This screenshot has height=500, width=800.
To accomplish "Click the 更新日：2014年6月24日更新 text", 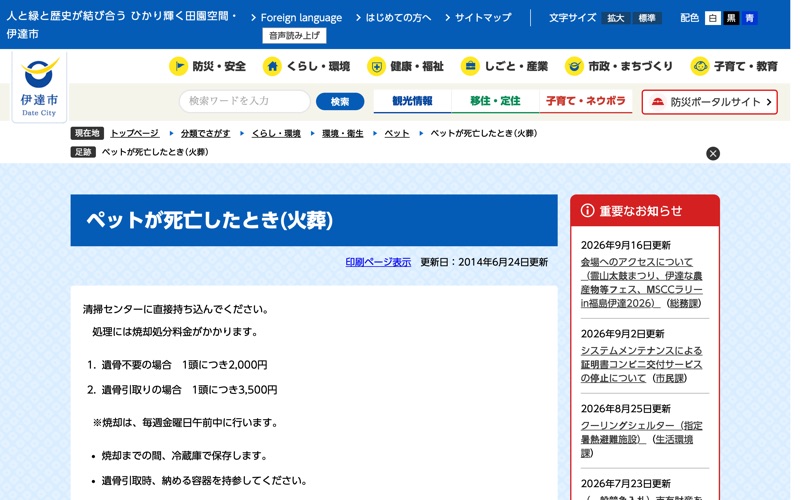I will coord(484,262).
